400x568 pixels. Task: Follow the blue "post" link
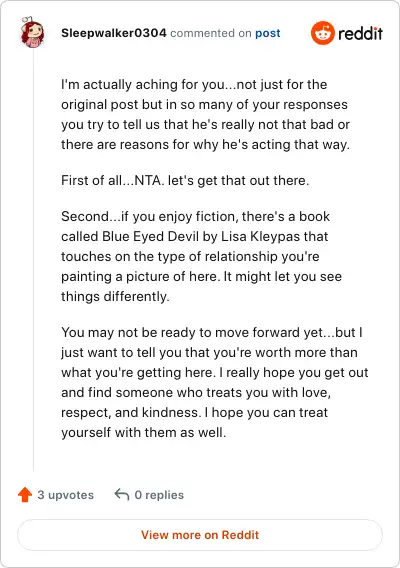pyautogui.click(x=268, y=33)
